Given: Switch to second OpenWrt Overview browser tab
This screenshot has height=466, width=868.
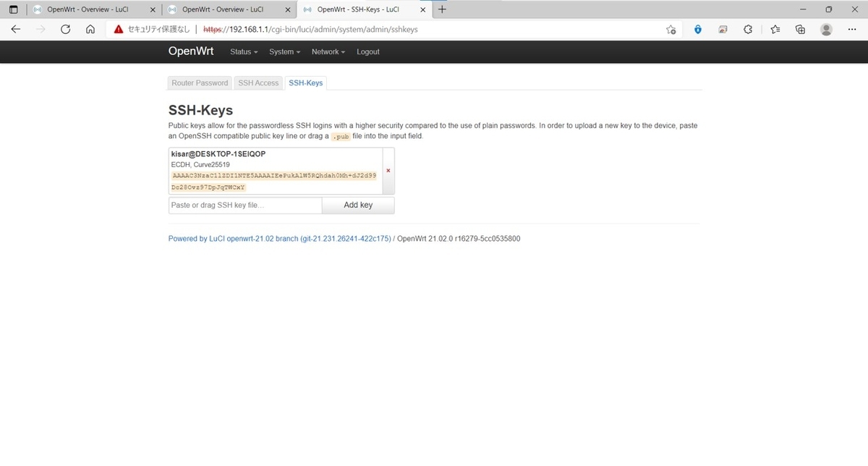Looking at the screenshot, I should [229, 9].
